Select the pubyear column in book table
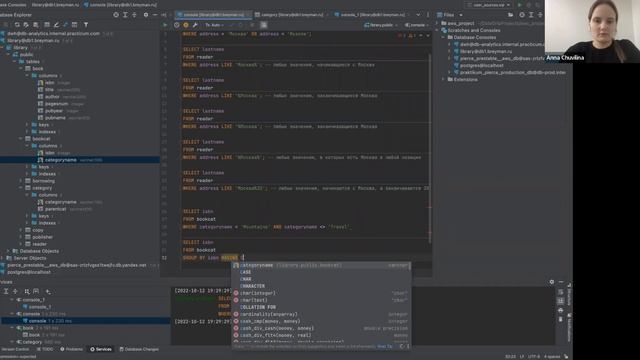 click(x=54, y=111)
